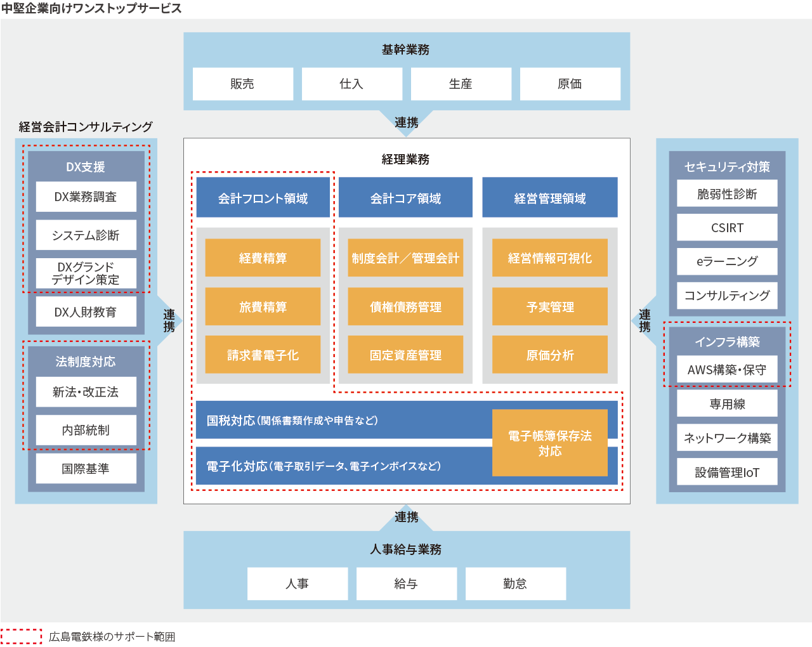
Task: Click the 設備管理IoT box
Action: (727, 472)
